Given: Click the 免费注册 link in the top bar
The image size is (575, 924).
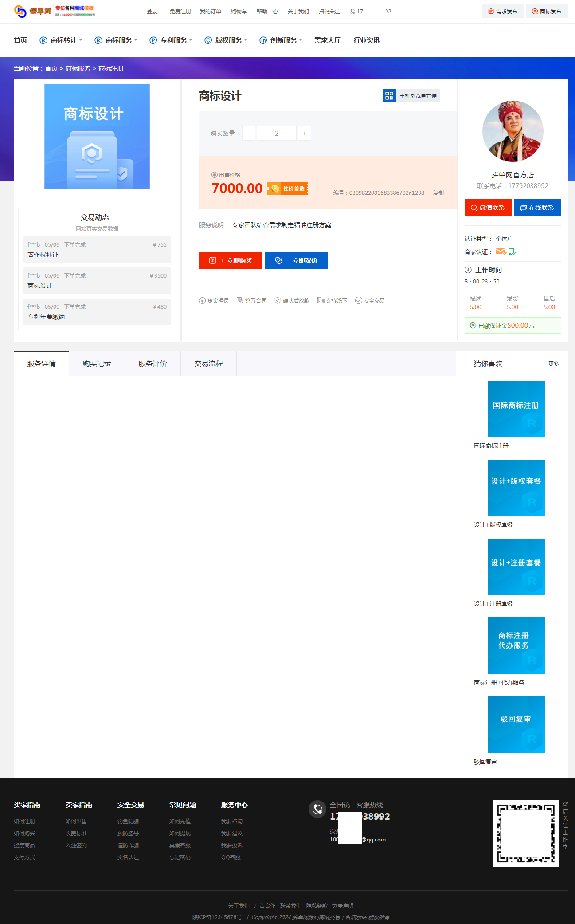Looking at the screenshot, I should pyautogui.click(x=180, y=12).
